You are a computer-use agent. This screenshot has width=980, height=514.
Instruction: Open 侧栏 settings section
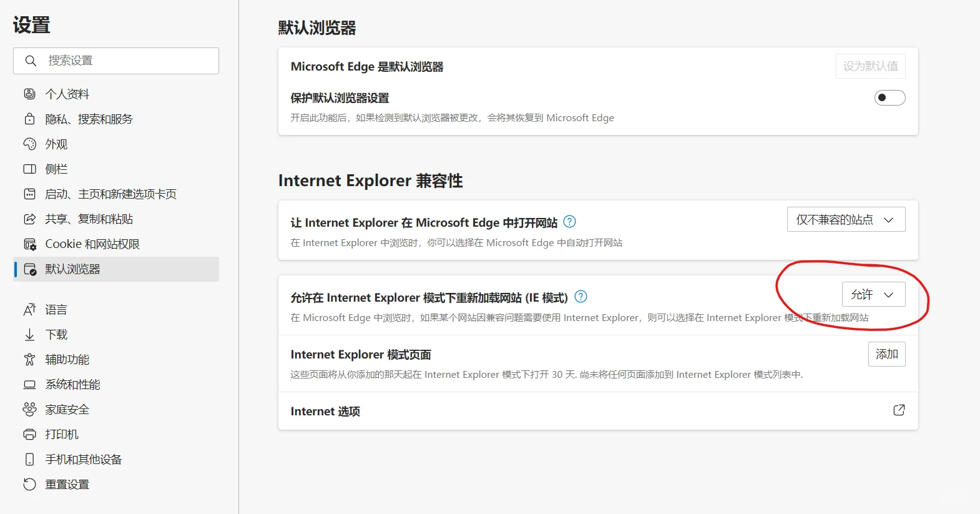pos(116,169)
